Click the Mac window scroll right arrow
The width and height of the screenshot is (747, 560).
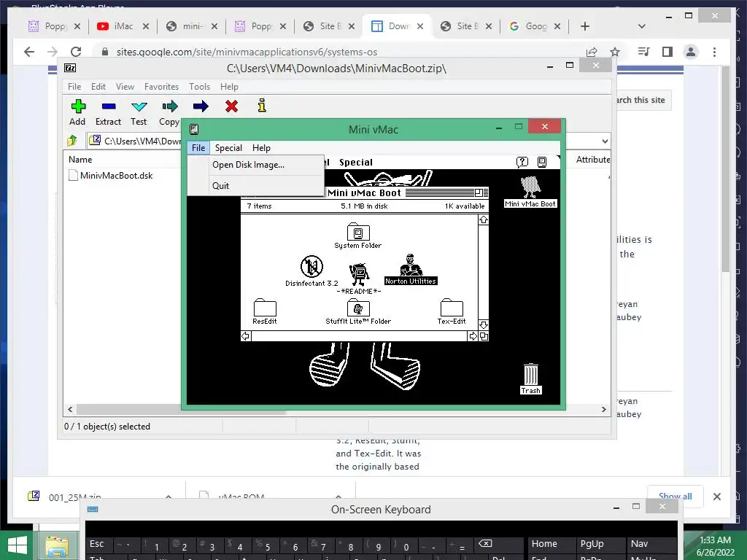pyautogui.click(x=473, y=336)
